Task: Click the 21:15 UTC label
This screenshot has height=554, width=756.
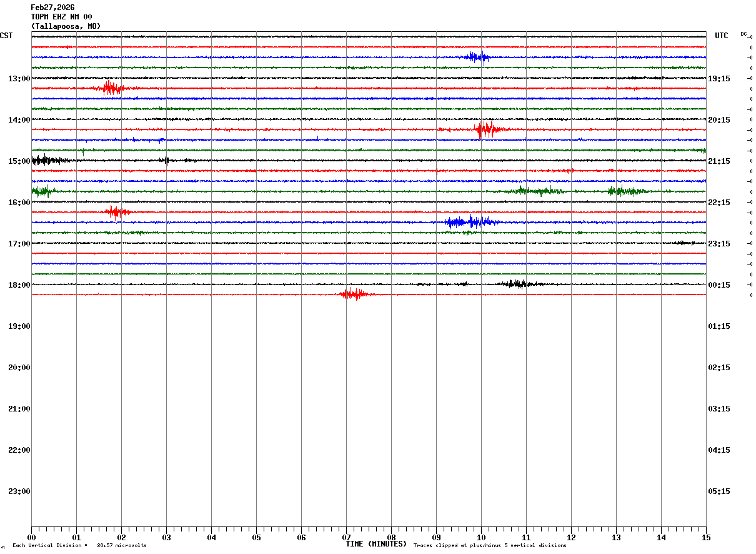Action: click(719, 161)
